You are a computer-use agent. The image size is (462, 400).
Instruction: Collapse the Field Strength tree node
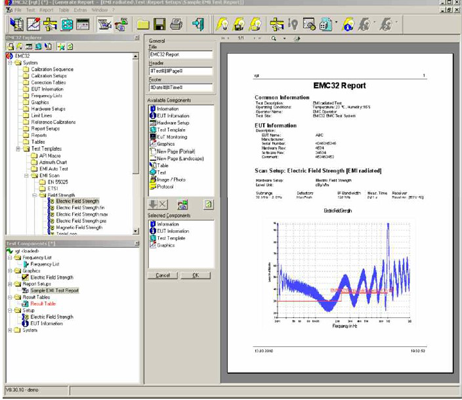point(34,195)
